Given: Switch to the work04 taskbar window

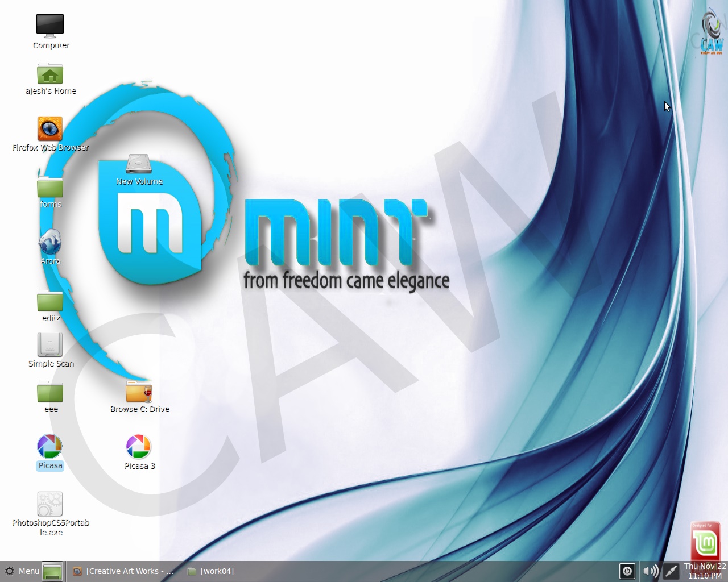Looking at the screenshot, I should tap(210, 571).
